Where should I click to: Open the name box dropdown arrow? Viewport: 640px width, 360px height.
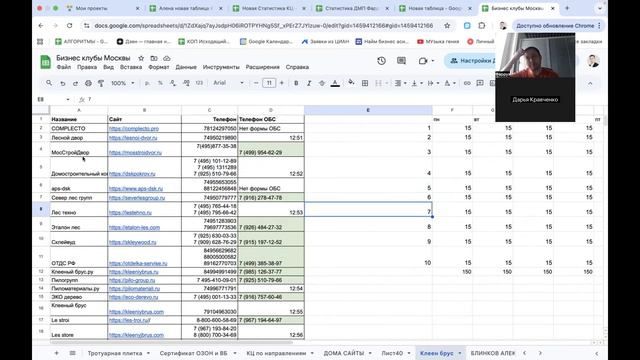pos(68,100)
